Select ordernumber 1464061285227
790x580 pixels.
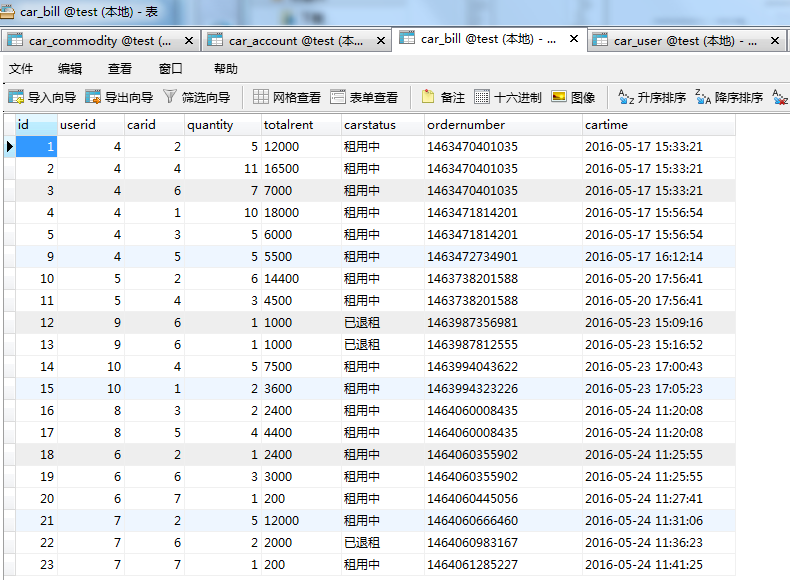503,564
